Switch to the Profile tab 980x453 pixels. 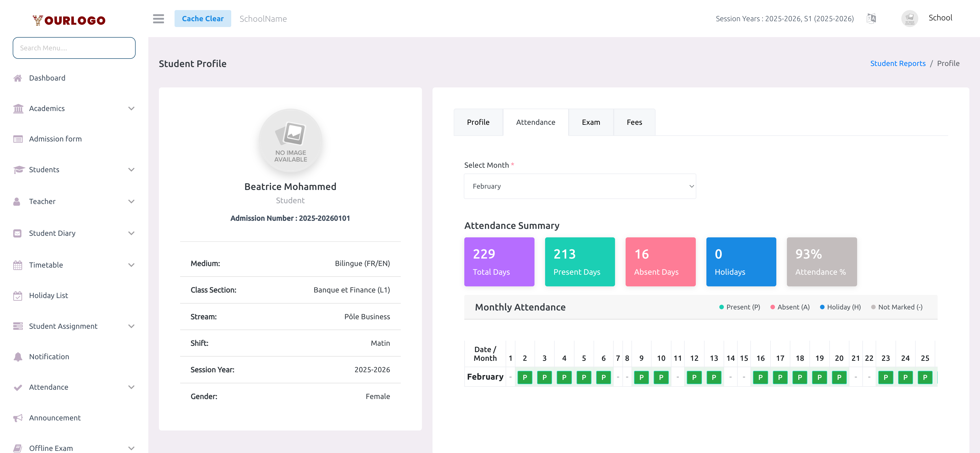(x=478, y=122)
